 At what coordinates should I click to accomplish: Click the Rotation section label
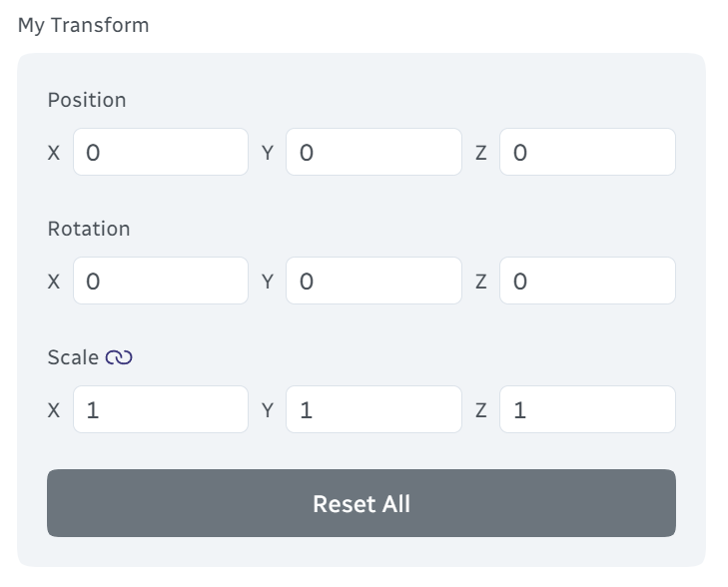89,229
